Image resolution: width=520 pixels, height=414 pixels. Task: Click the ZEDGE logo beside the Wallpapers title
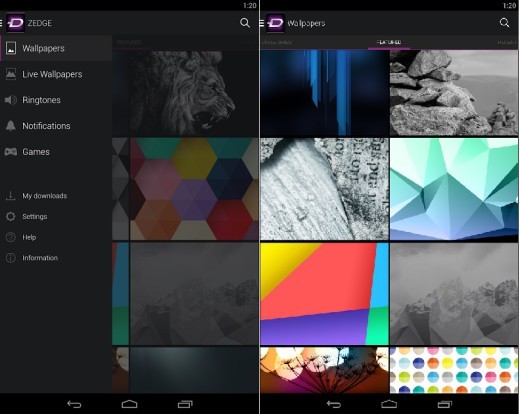tap(275, 23)
